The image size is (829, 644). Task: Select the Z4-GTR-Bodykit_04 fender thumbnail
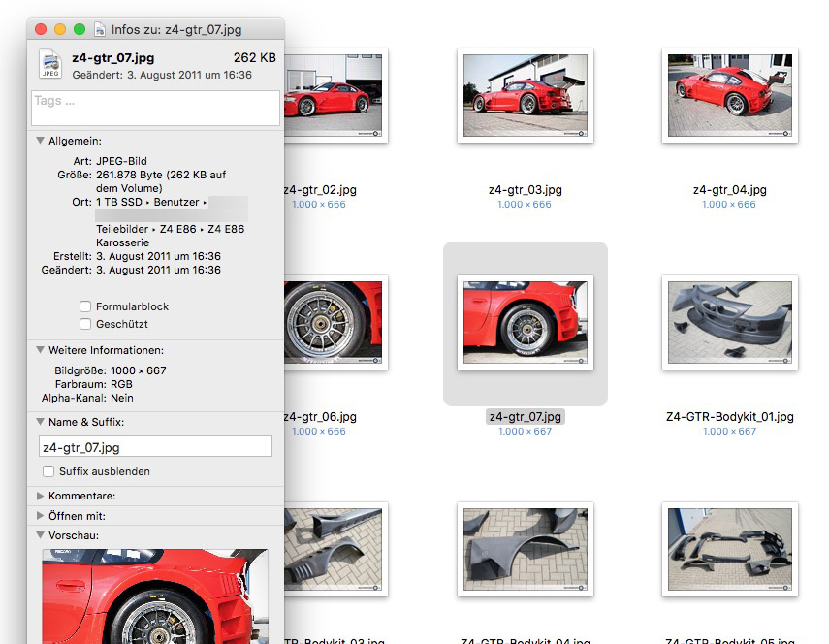click(x=526, y=549)
